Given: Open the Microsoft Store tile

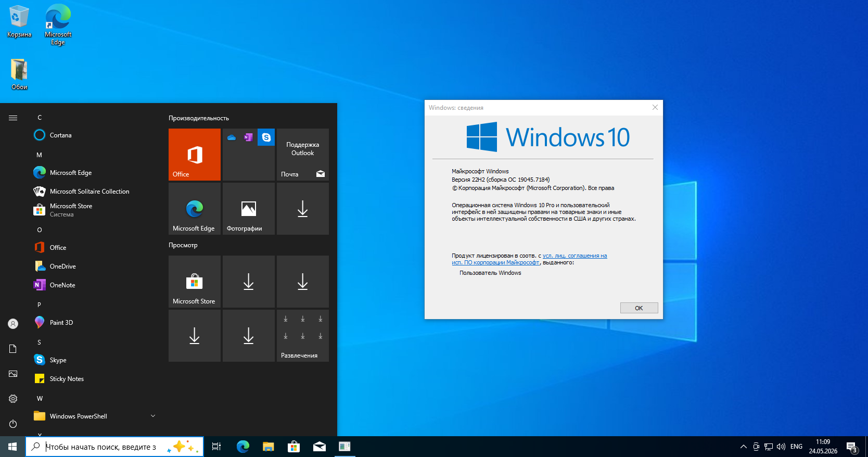Looking at the screenshot, I should tap(195, 282).
